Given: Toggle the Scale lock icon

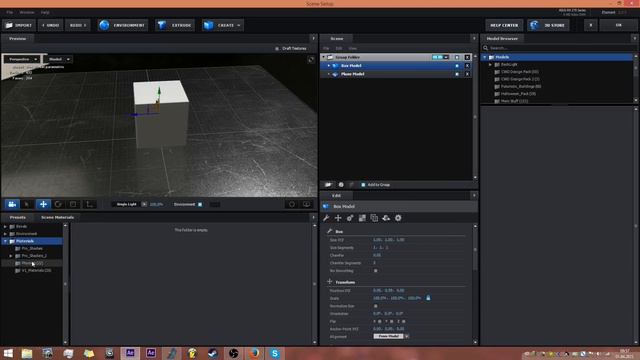Looking at the screenshot, I should click(428, 298).
